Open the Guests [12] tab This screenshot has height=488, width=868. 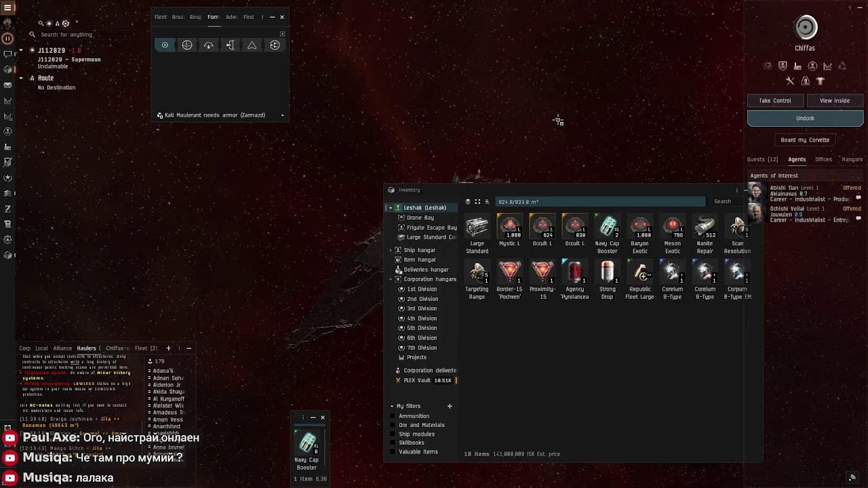pos(763,159)
